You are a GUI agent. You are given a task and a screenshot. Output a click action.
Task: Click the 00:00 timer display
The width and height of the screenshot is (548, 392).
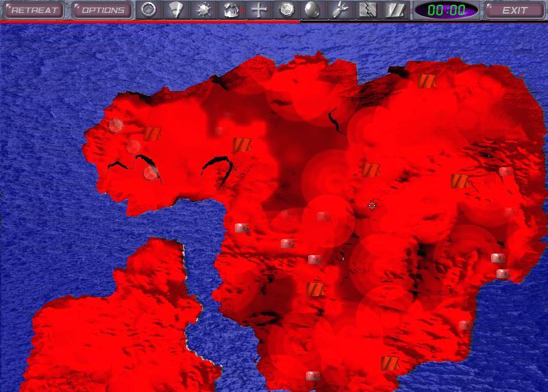(447, 10)
